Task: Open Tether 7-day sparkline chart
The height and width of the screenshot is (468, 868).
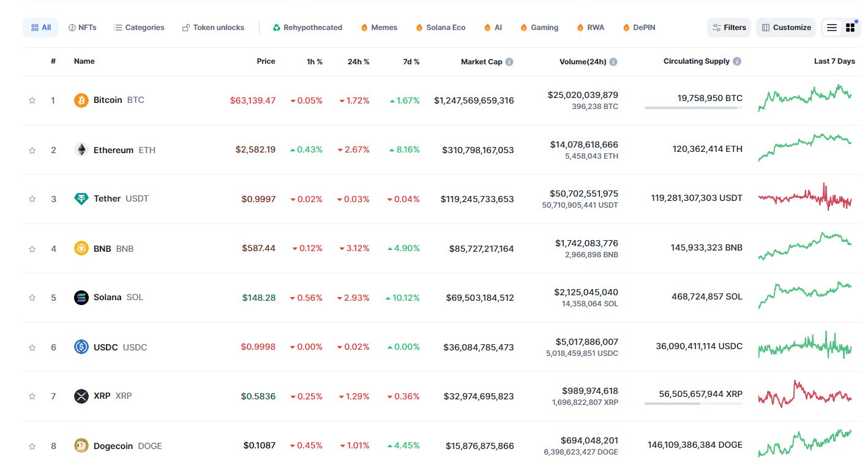Action: pos(805,197)
